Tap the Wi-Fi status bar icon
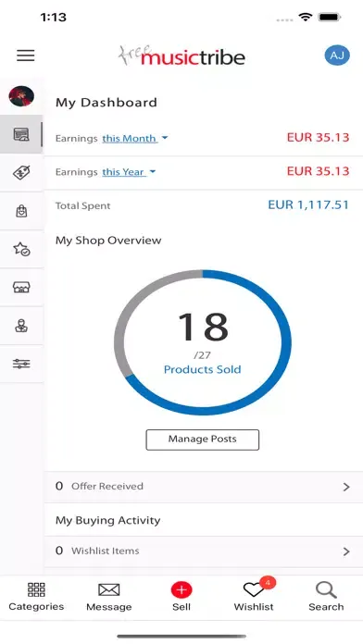363x644 pixels. 305,17
